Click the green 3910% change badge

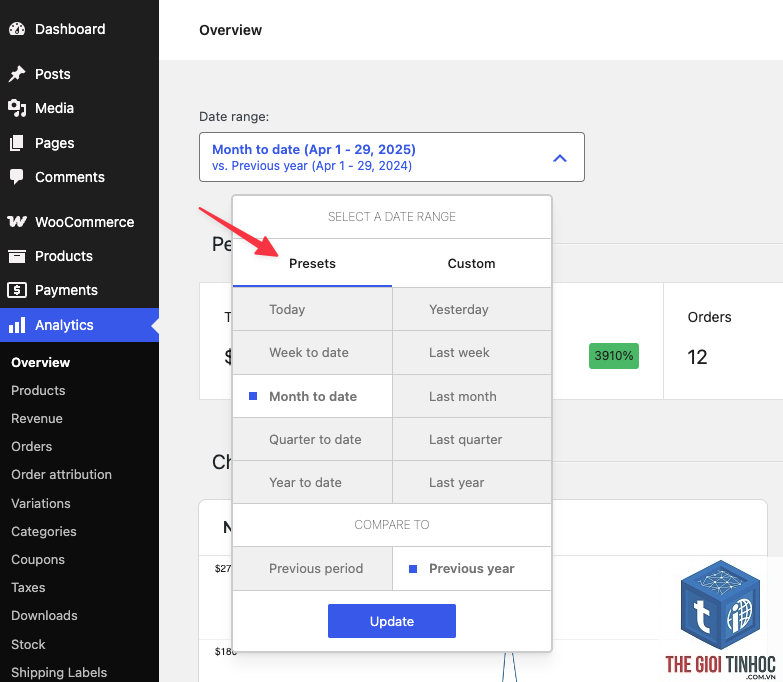tap(614, 356)
